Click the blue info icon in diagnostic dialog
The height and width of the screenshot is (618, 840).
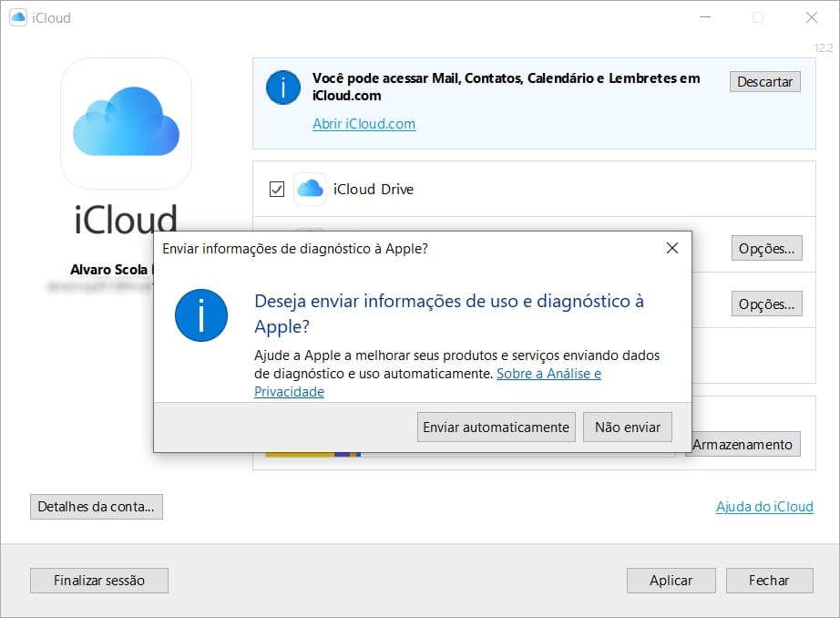pyautogui.click(x=201, y=315)
